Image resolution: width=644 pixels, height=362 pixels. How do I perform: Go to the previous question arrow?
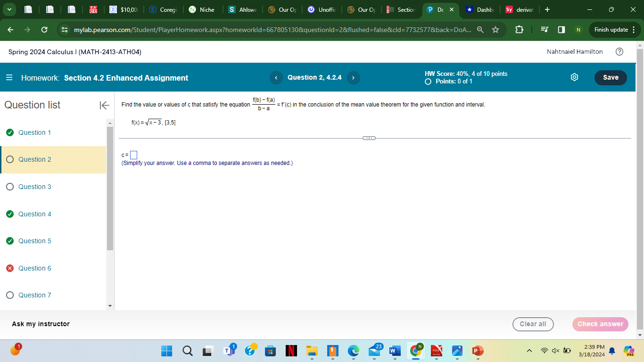[x=276, y=78]
